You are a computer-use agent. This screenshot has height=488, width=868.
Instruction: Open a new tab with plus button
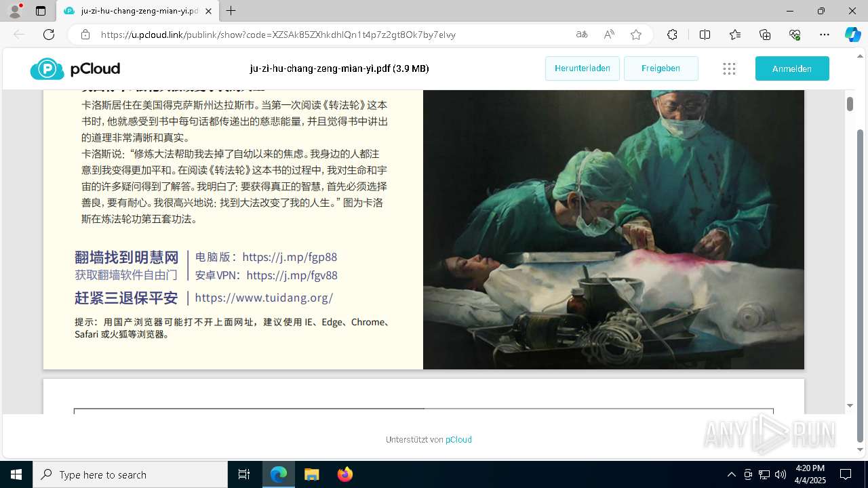[231, 11]
